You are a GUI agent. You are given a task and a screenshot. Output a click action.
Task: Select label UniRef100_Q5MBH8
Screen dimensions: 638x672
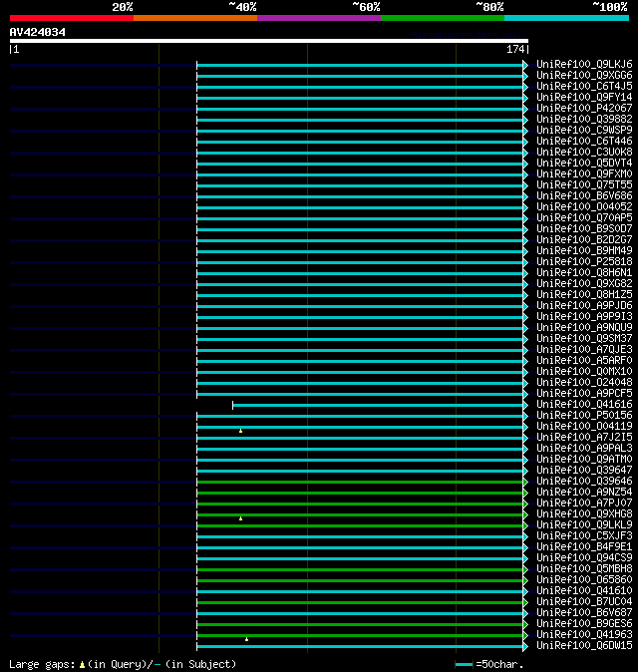(x=584, y=568)
